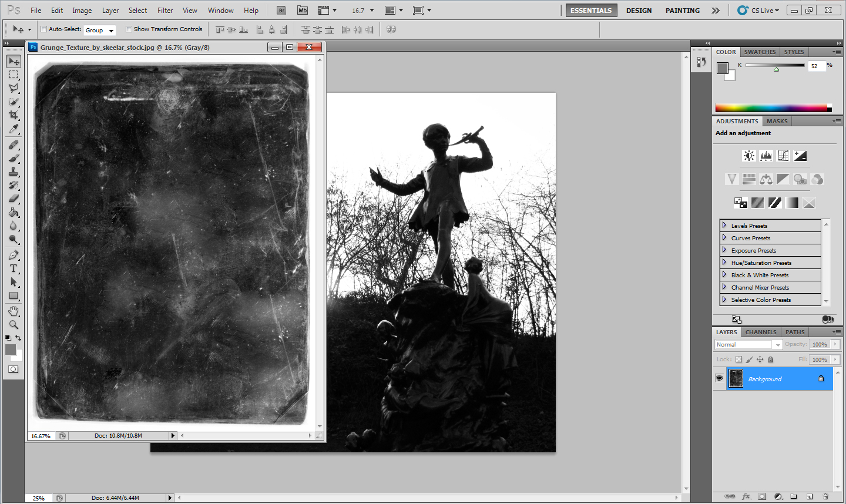Select the Move tool
The width and height of the screenshot is (846, 504).
click(x=14, y=62)
